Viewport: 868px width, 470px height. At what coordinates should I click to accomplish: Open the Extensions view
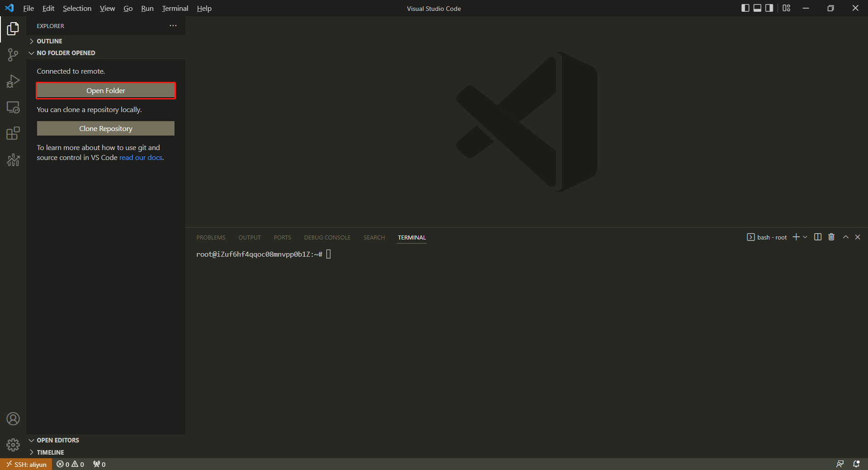click(x=13, y=133)
